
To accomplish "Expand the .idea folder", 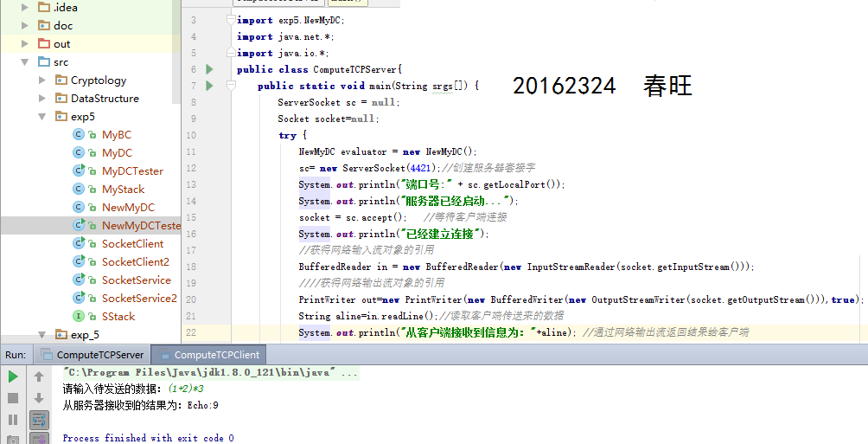I will (x=24, y=7).
